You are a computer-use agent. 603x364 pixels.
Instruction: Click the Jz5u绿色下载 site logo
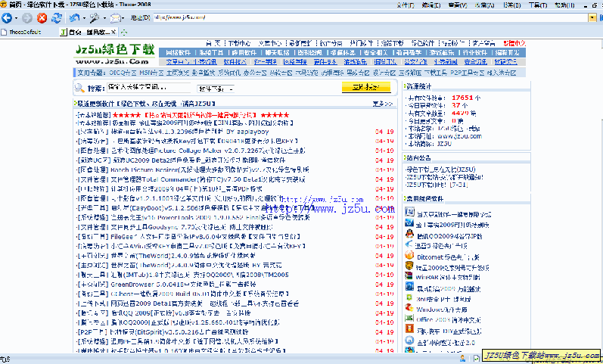click(114, 54)
